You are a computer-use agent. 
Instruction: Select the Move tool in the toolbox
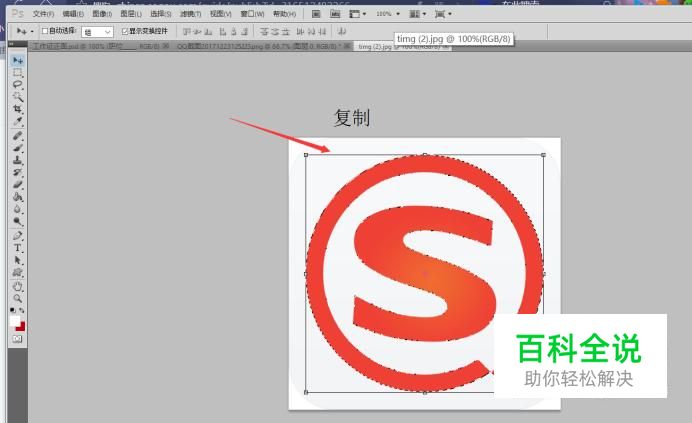18,60
